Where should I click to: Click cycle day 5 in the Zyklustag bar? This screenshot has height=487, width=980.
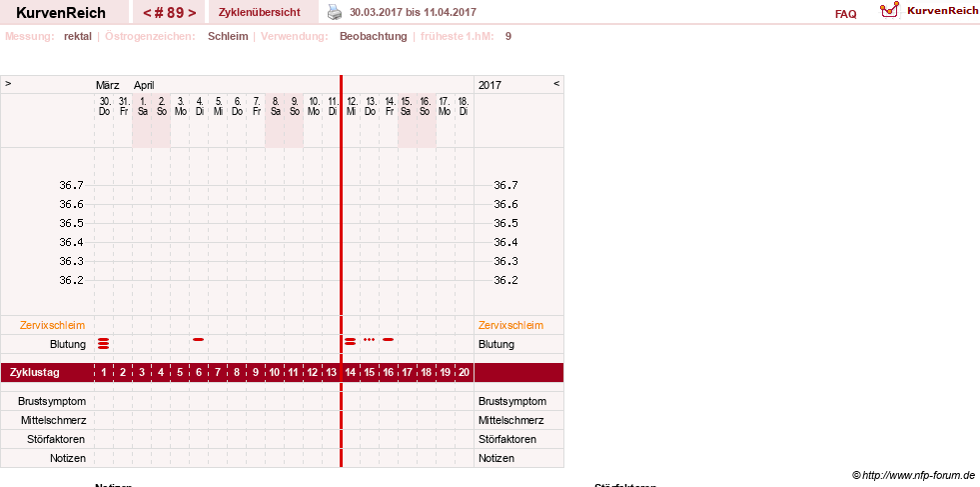pyautogui.click(x=180, y=372)
